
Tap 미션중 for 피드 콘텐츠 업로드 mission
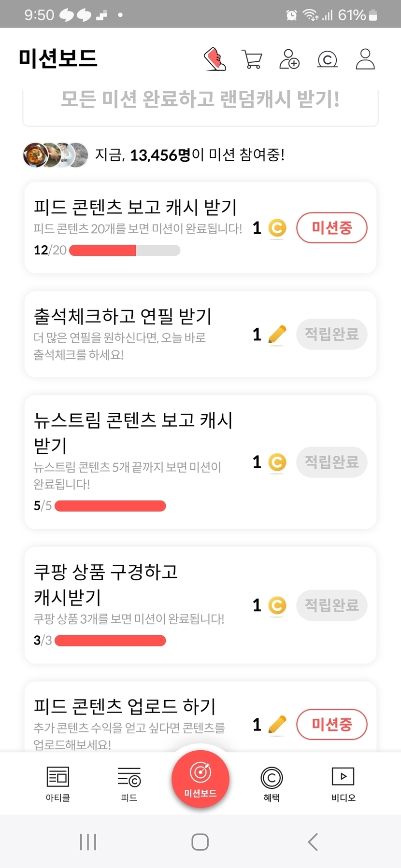click(x=331, y=724)
